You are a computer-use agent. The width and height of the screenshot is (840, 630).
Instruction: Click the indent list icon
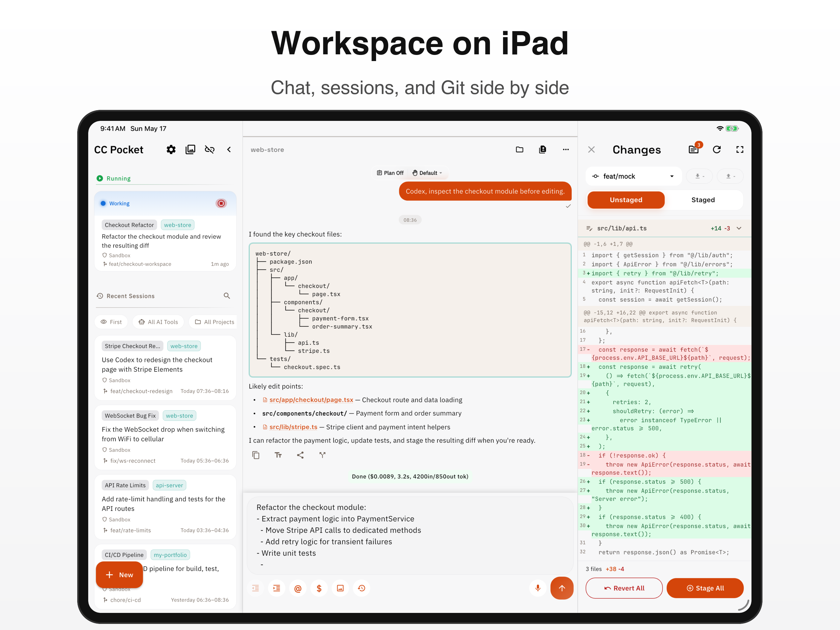[x=277, y=588]
